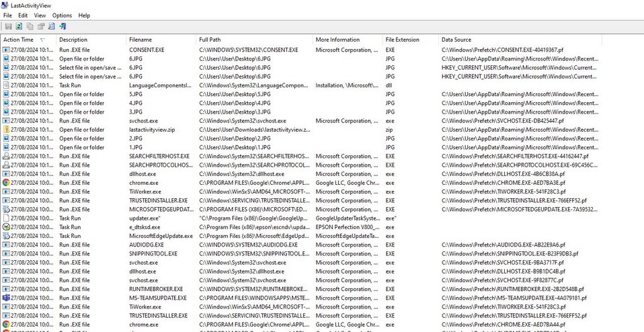
Task: Click the image icon beside the 1.JPG row
Action: tap(6, 147)
